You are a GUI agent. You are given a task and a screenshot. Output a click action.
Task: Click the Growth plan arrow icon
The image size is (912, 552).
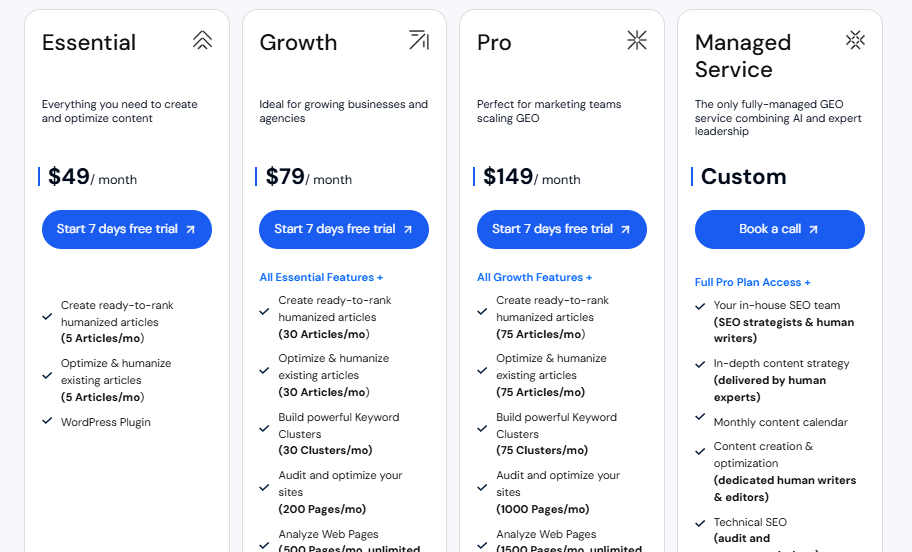419,40
